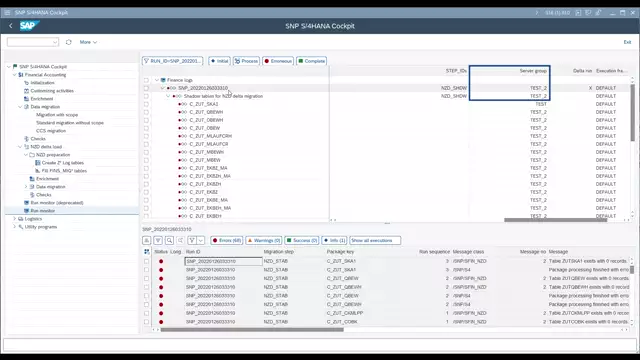Click the SAP logo
Viewport: 640px width, 360px height.
tap(29, 26)
